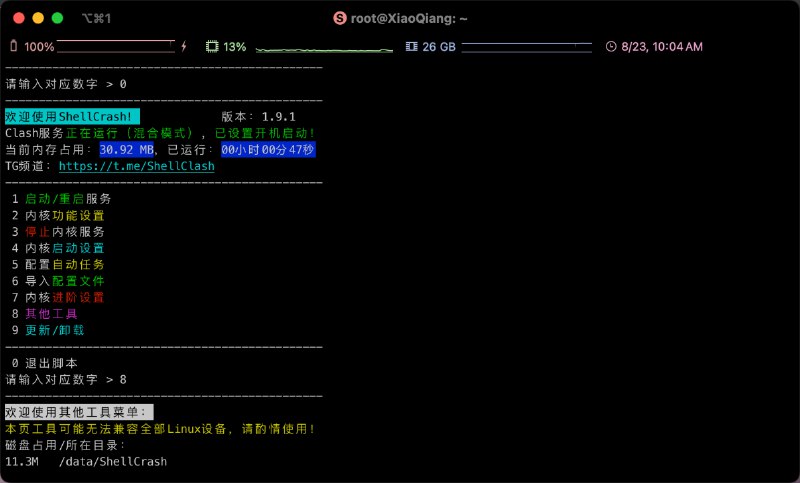The width and height of the screenshot is (800, 483).
Task: Click menu line '5 配置自动任务'
Action: click(58, 264)
